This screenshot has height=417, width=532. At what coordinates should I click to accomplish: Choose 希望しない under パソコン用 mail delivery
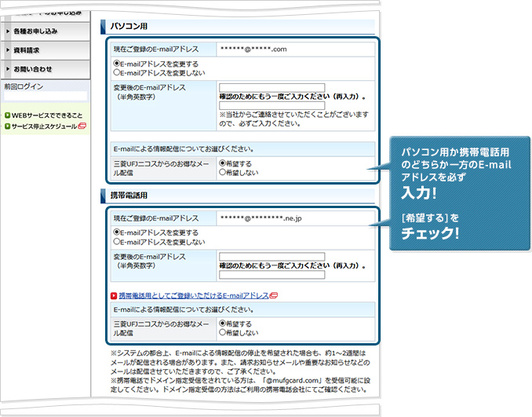coord(223,171)
